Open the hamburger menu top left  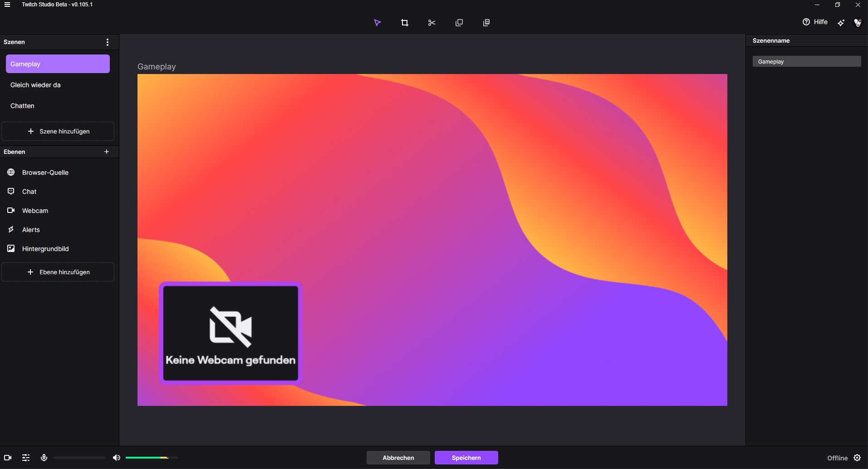[8, 5]
